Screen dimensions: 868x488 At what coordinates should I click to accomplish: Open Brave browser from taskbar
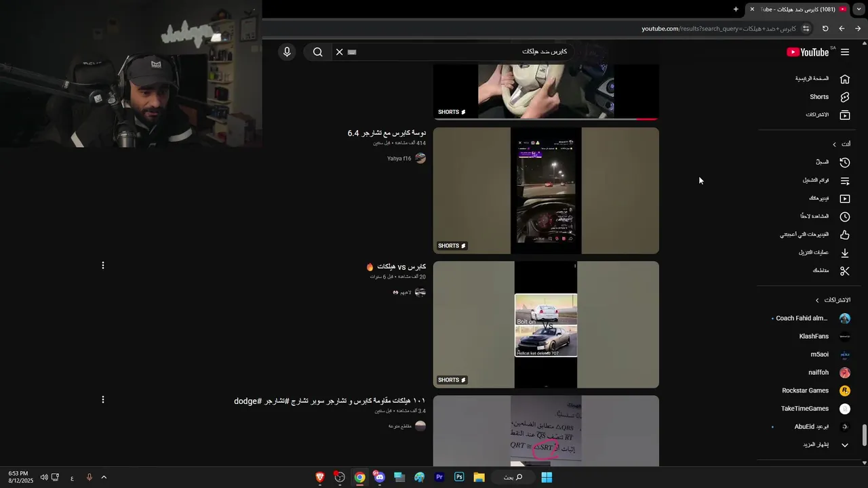320,477
